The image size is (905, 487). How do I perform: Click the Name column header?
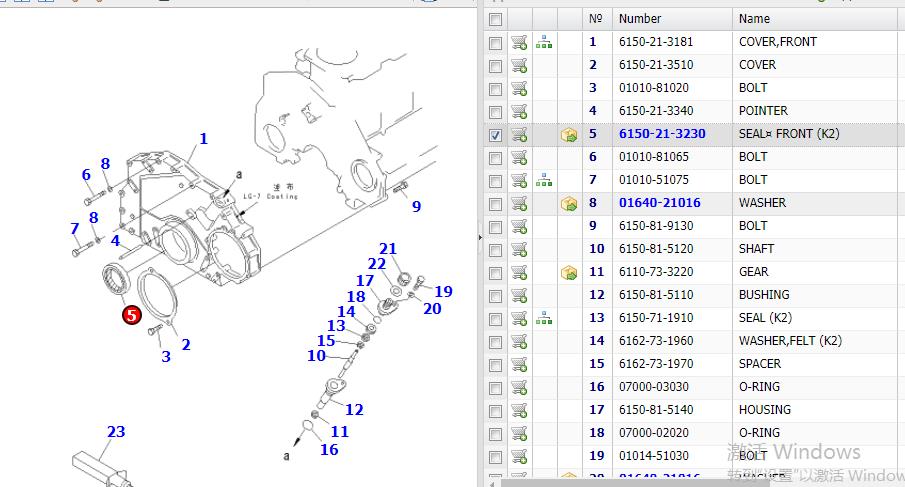(754, 18)
